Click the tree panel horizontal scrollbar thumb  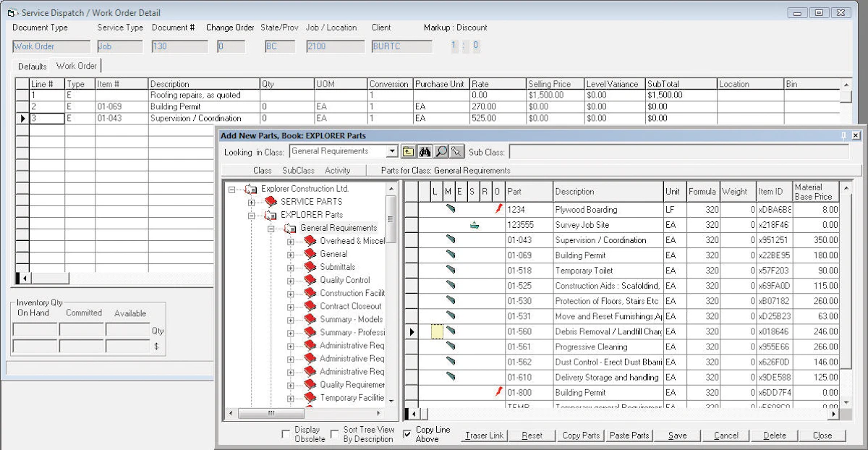click(271, 413)
